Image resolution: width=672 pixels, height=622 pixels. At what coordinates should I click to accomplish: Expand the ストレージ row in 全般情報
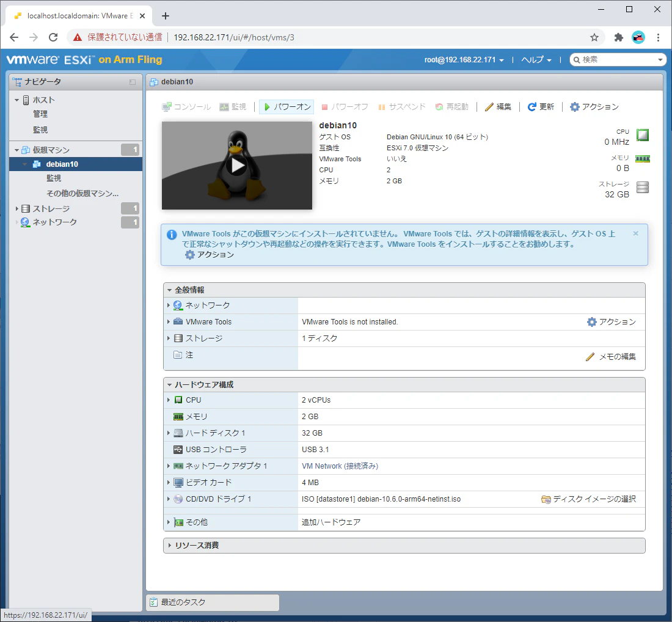pyautogui.click(x=169, y=338)
